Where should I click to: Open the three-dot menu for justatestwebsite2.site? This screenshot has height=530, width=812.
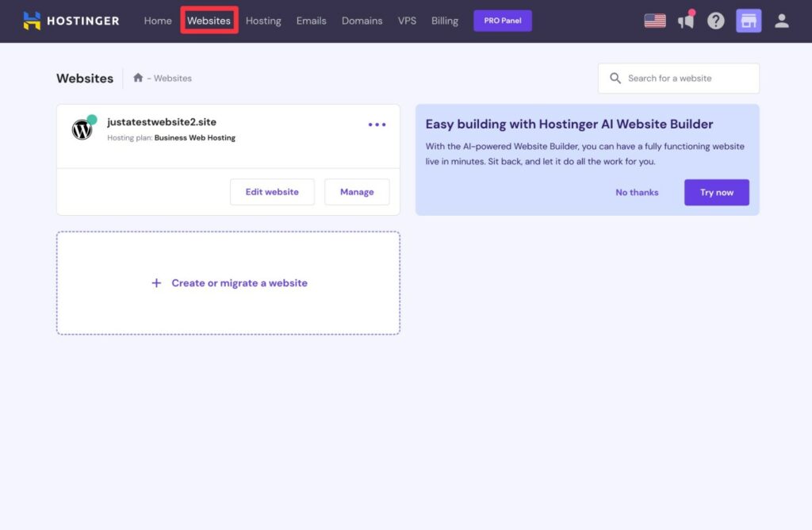377,125
